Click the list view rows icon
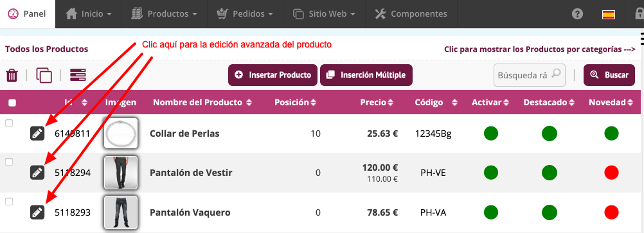Screen dimensions: 644x233 [x=78, y=75]
